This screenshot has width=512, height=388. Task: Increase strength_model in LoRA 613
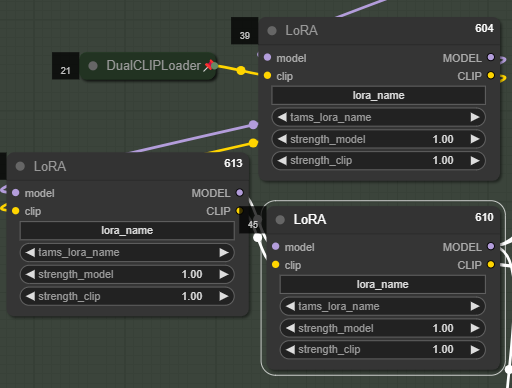[x=224, y=274]
